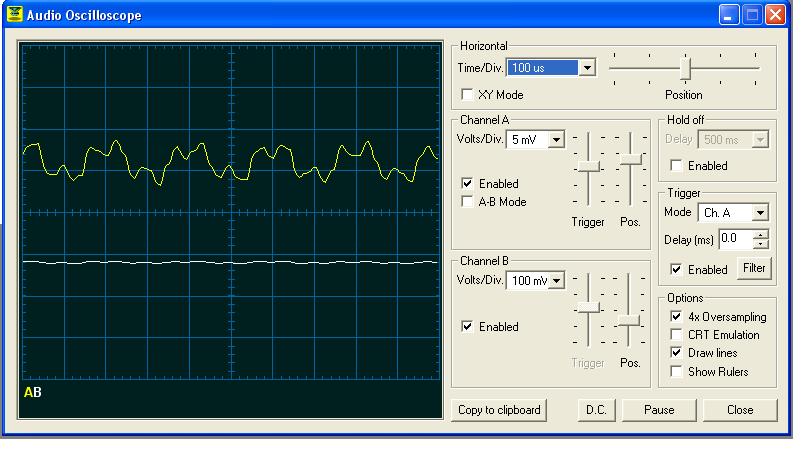Minimize the Audio Oscilloscope window
803x452 pixels.
tap(728, 14)
